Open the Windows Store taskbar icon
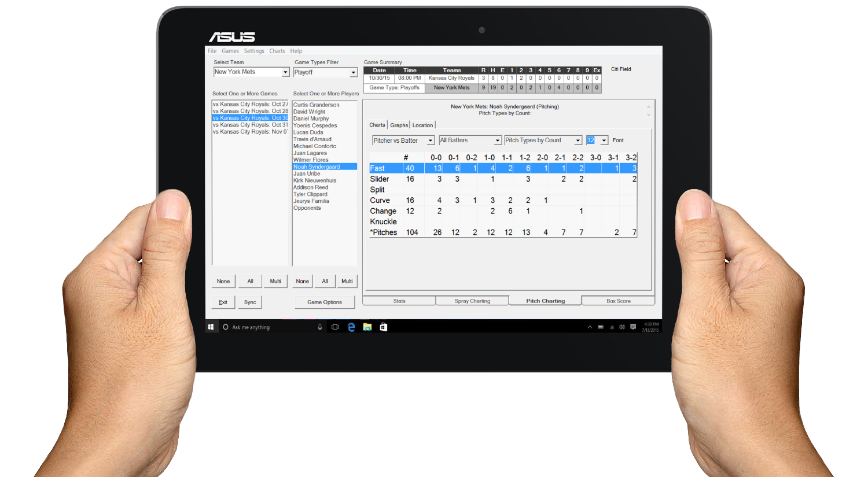This screenshot has width=868, height=477. pyautogui.click(x=383, y=327)
